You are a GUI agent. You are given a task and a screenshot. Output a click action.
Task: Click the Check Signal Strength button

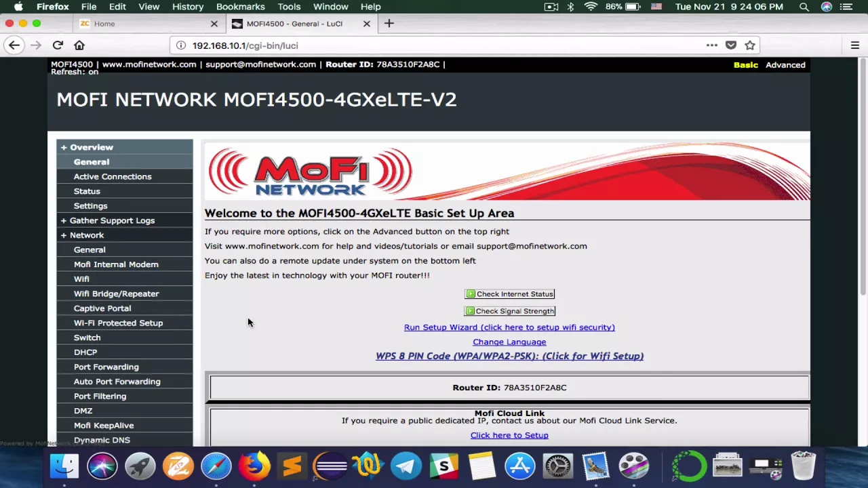509,311
